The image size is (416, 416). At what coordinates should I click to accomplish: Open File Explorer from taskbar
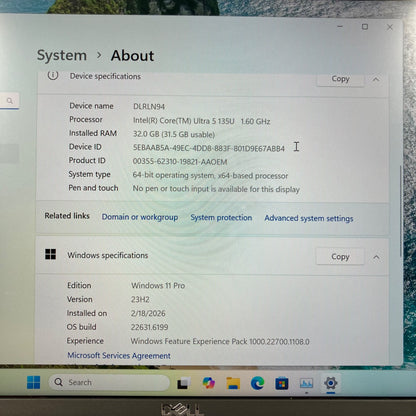(233, 383)
